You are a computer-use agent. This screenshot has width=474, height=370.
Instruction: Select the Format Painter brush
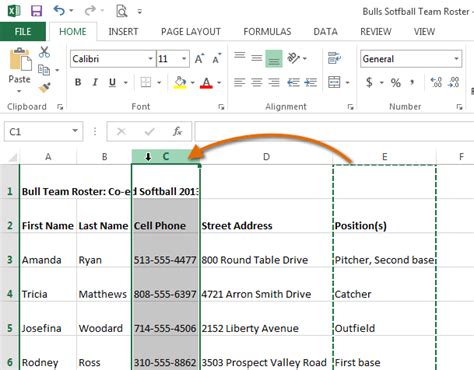(44, 87)
